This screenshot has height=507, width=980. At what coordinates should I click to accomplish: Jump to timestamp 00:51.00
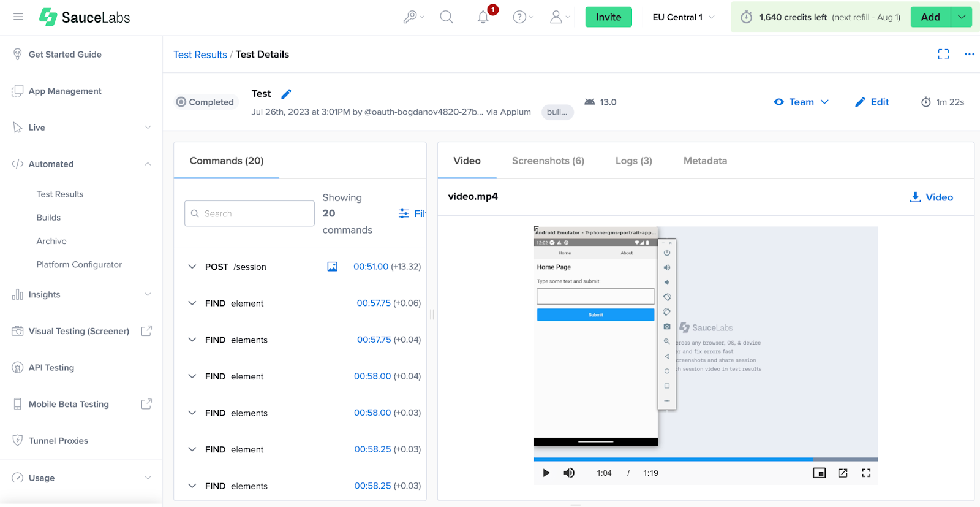tap(371, 267)
